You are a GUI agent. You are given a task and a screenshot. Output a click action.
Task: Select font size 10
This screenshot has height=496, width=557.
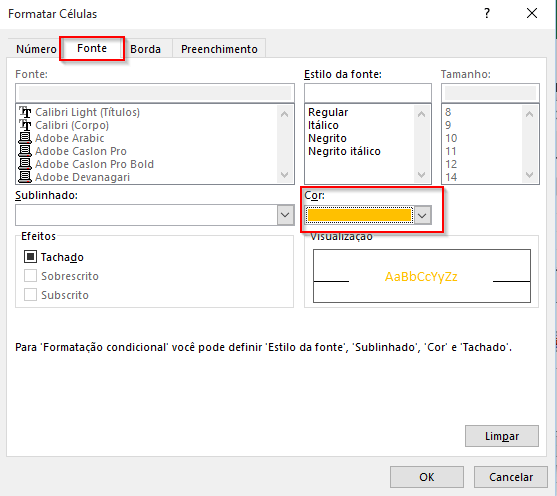click(x=451, y=138)
